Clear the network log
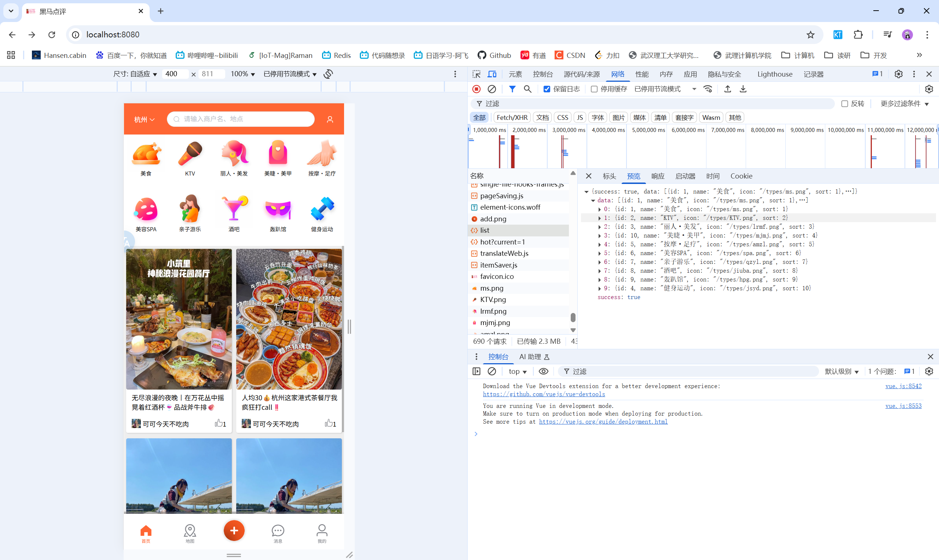The image size is (939, 560). (x=492, y=89)
